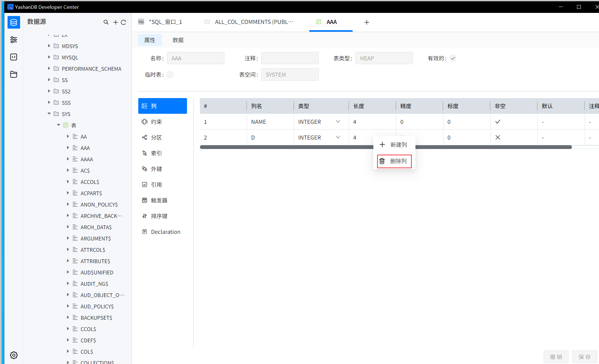This screenshot has width=599, height=364.
Task: Collapse the SYS schema folder
Action: click(49, 114)
